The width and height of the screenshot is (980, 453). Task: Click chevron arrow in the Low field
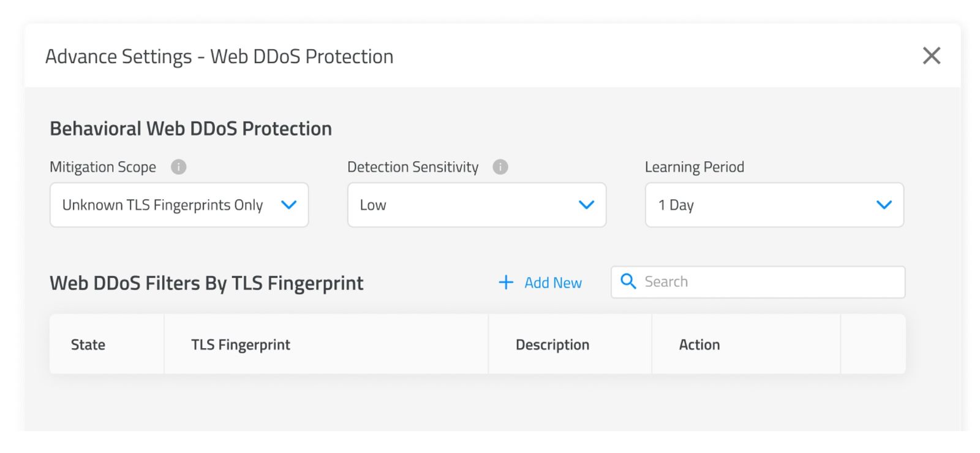(586, 205)
